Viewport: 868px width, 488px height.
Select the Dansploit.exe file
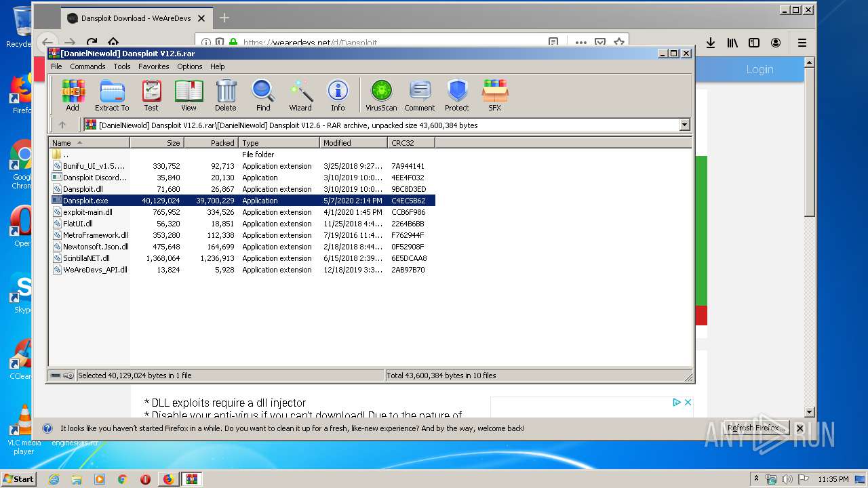pos(242,201)
